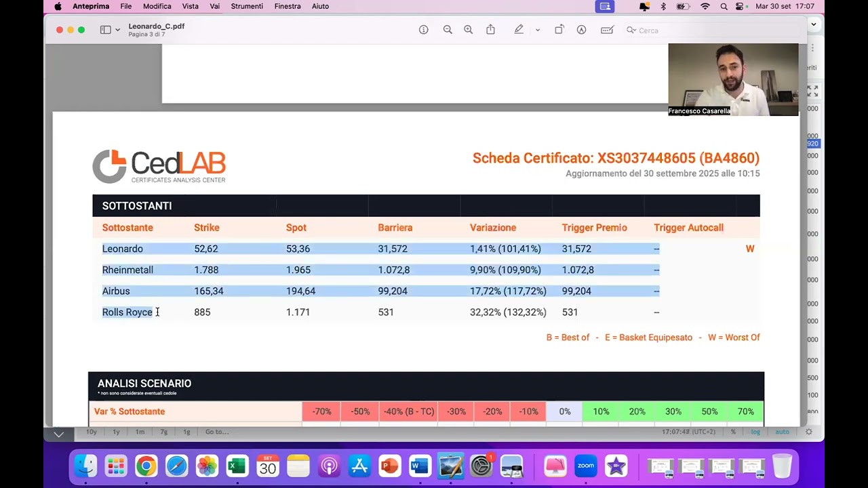Open Google Chrome from the Dock

[x=146, y=466]
